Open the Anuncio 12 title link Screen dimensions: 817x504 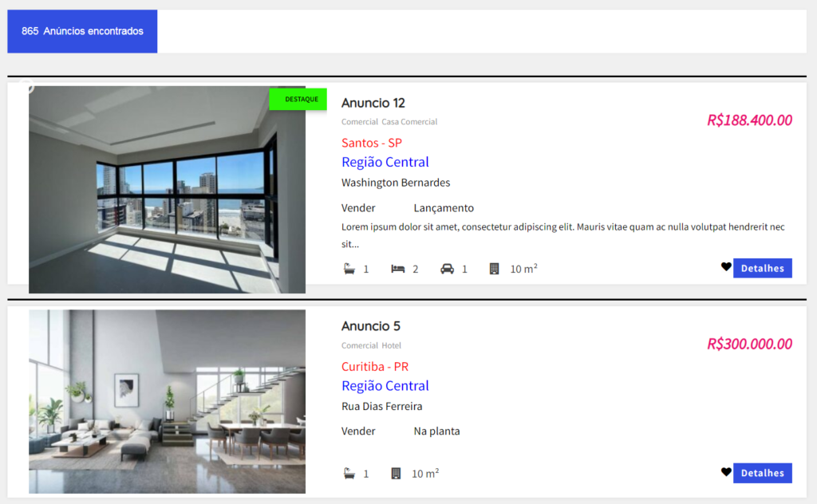[373, 103]
